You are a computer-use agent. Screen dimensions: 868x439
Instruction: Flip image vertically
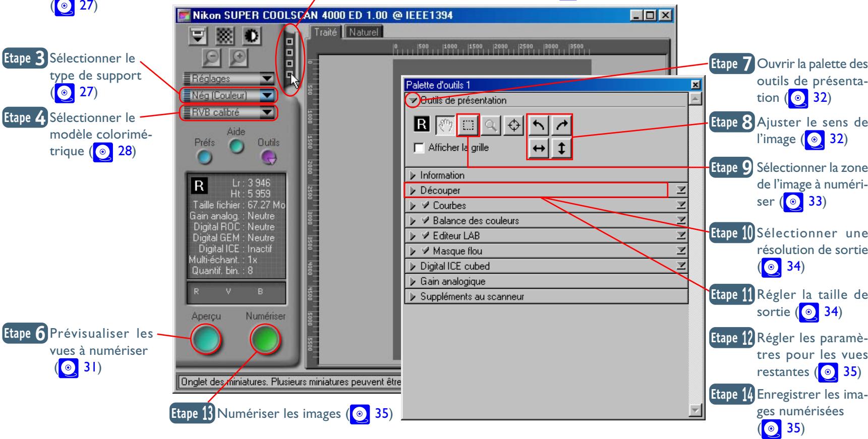tap(561, 149)
